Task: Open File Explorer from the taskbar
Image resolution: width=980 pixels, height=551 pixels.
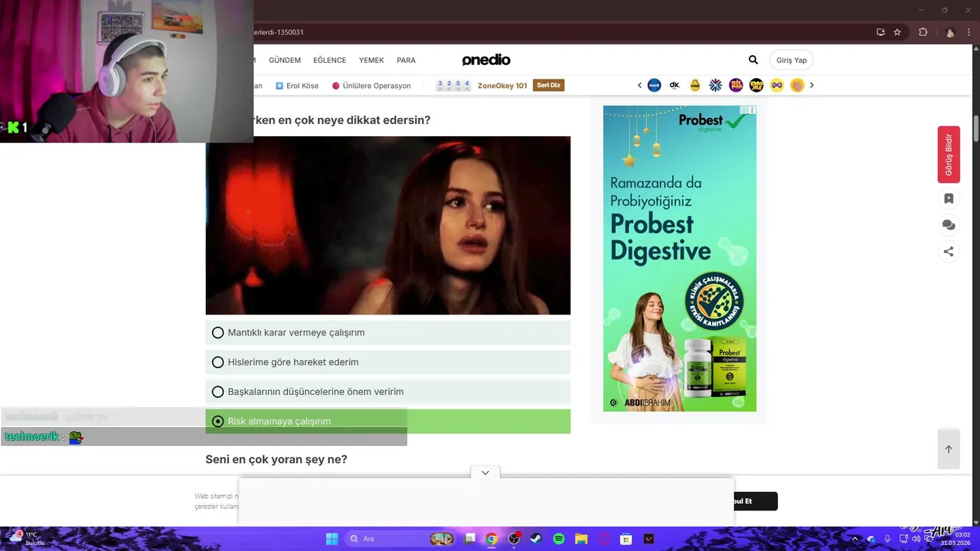Action: click(x=581, y=539)
